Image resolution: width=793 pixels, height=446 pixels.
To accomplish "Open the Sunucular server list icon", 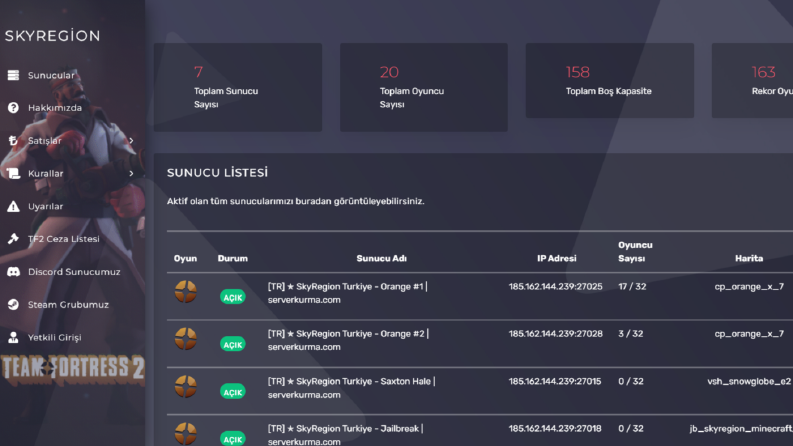I will (13, 75).
